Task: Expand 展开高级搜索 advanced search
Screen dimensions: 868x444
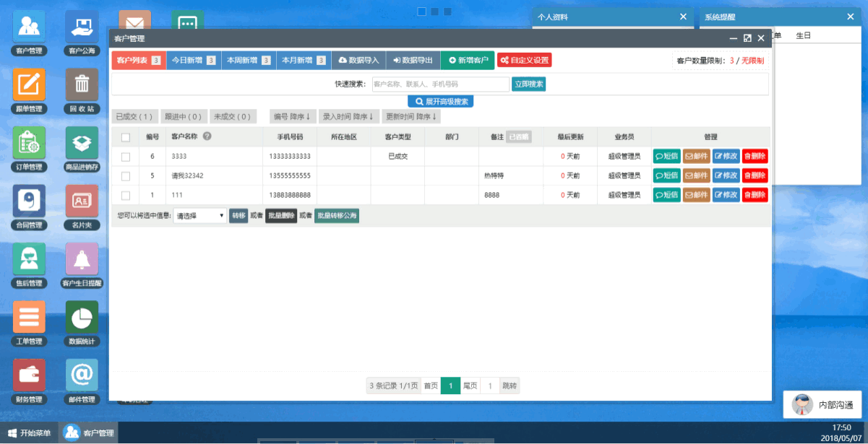Action: point(442,100)
